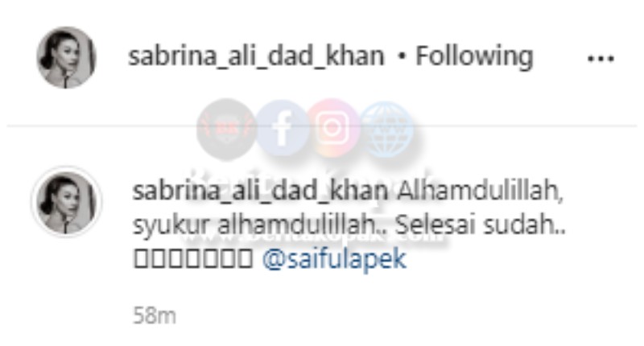Click the "Selesai sudah.." caption text
This screenshot has height=346, width=644.
[480, 225]
